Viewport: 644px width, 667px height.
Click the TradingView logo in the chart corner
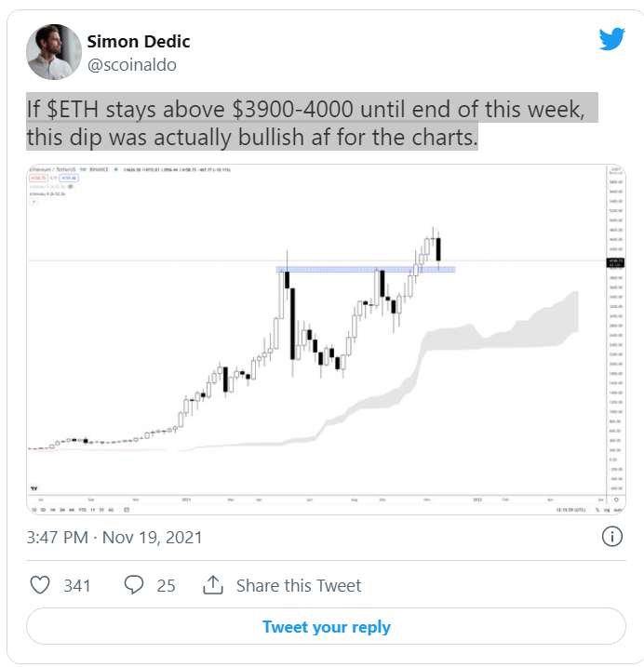pos(34,488)
